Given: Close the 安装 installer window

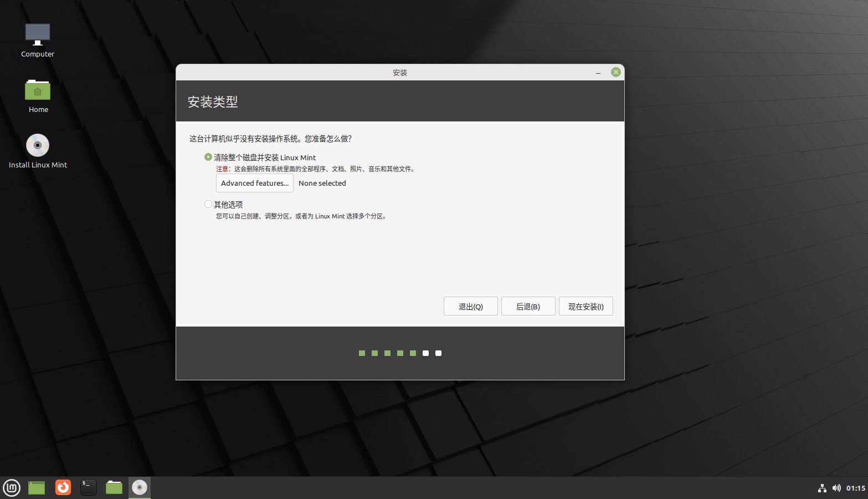Looking at the screenshot, I should (616, 72).
